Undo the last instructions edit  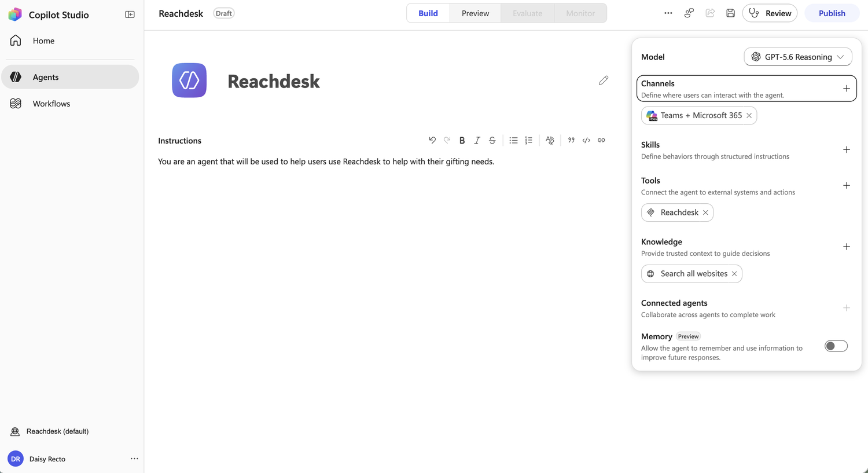(432, 140)
